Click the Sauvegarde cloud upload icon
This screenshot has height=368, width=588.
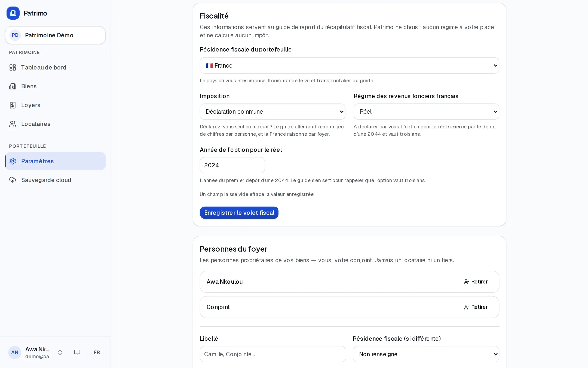coord(13,180)
